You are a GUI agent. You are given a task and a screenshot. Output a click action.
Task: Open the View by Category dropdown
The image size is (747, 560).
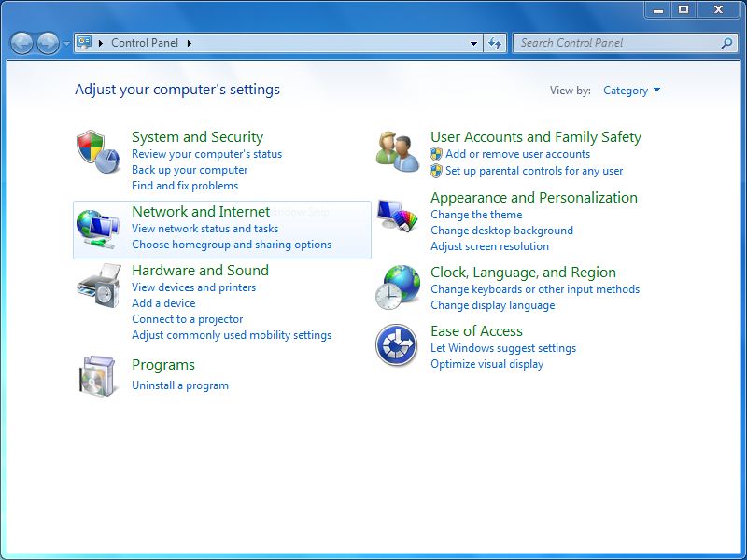[632, 90]
